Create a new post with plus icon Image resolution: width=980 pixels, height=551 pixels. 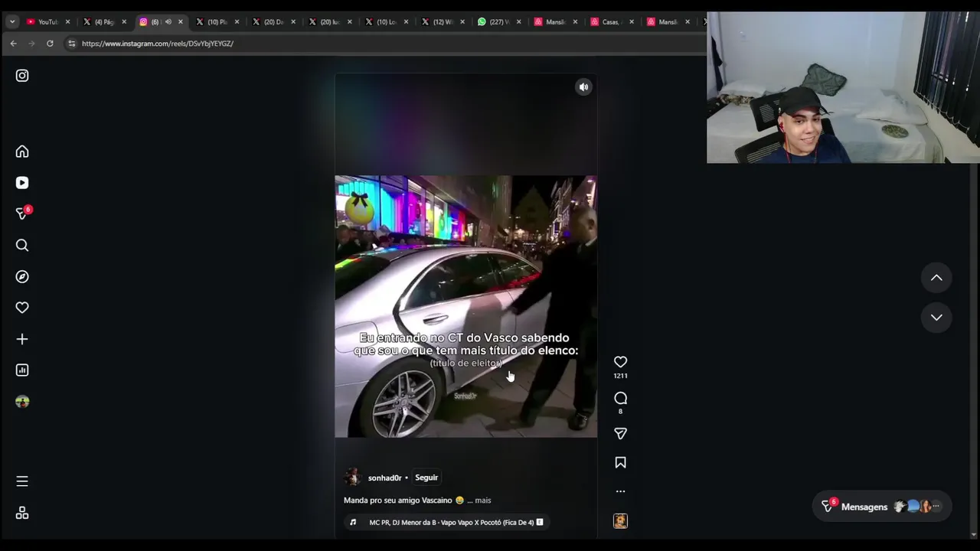22,339
